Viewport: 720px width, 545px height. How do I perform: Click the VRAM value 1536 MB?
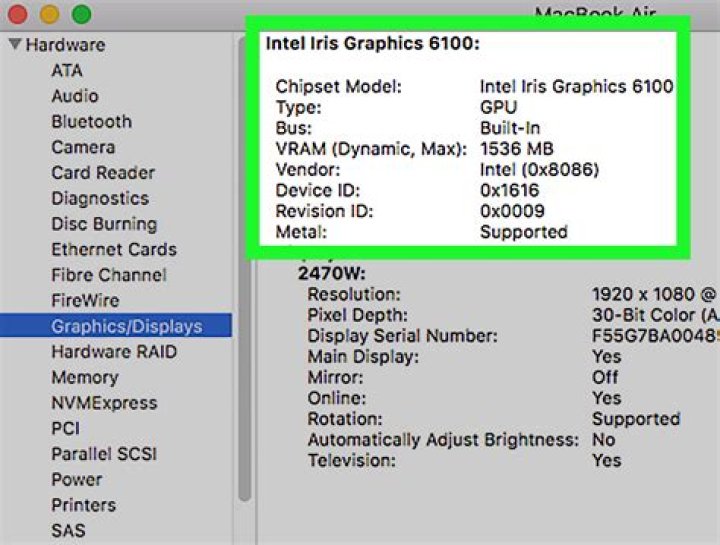coord(517,149)
